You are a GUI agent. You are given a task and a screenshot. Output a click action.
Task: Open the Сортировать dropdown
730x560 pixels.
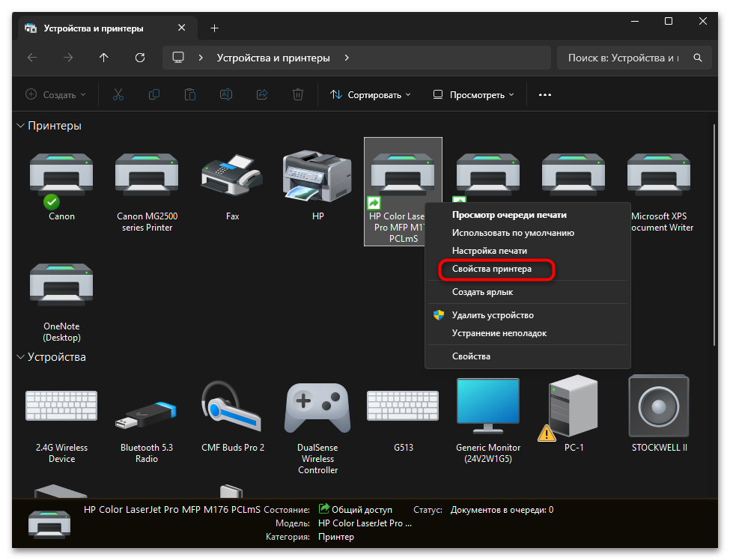click(x=371, y=94)
